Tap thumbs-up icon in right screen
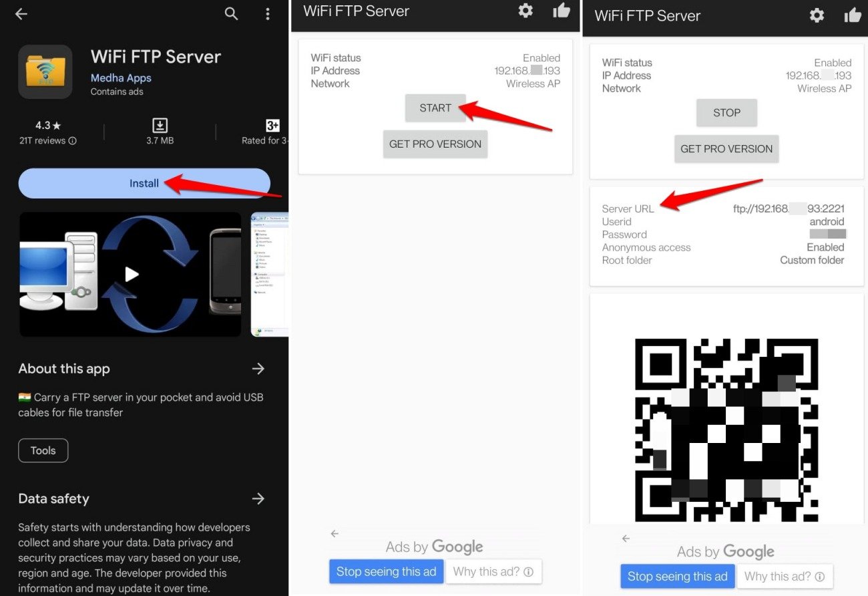The image size is (868, 596). point(853,15)
